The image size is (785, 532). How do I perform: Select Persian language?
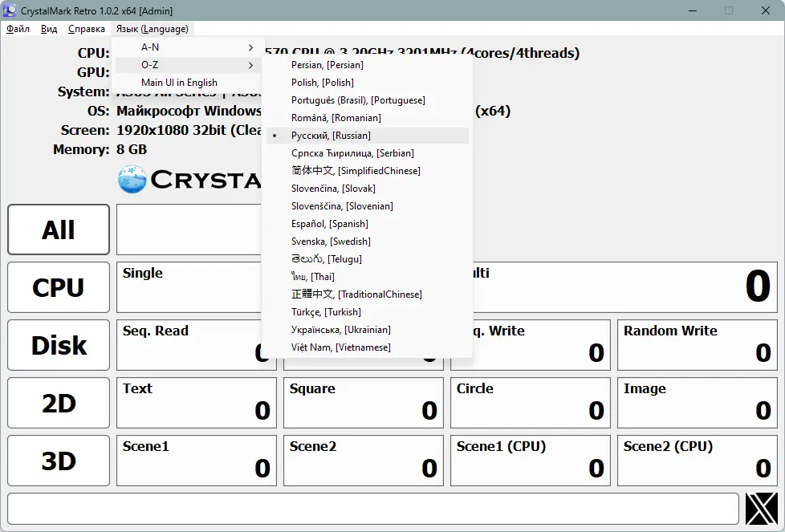click(368, 65)
